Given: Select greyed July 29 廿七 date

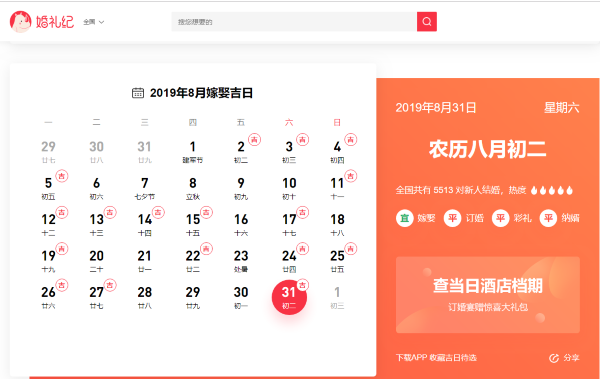Looking at the screenshot, I should (48, 152).
